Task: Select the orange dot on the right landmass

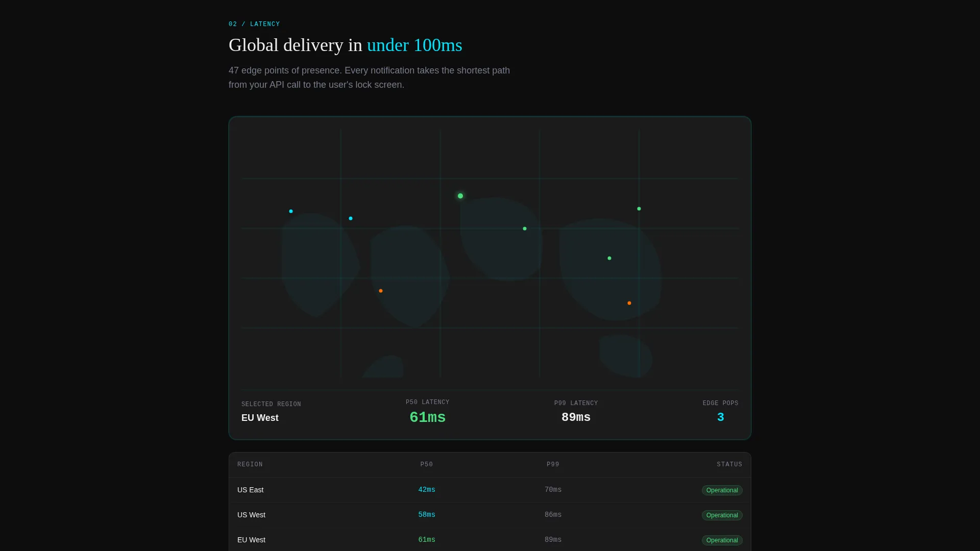Action: click(629, 303)
